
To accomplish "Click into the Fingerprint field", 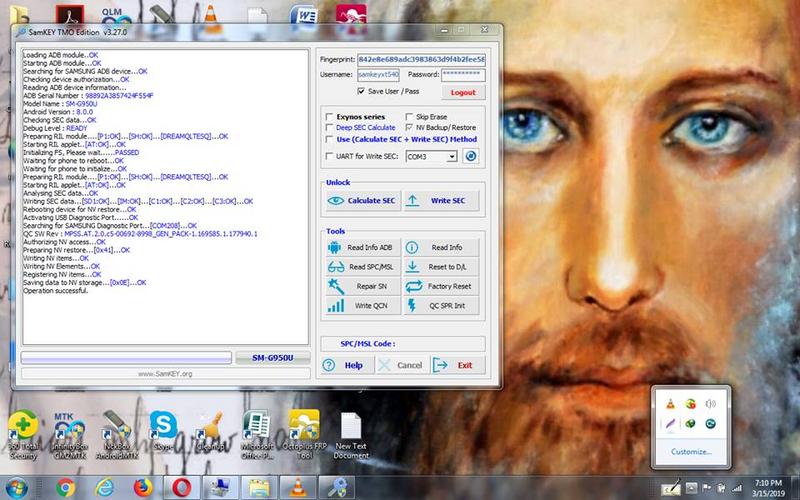I will [x=421, y=59].
